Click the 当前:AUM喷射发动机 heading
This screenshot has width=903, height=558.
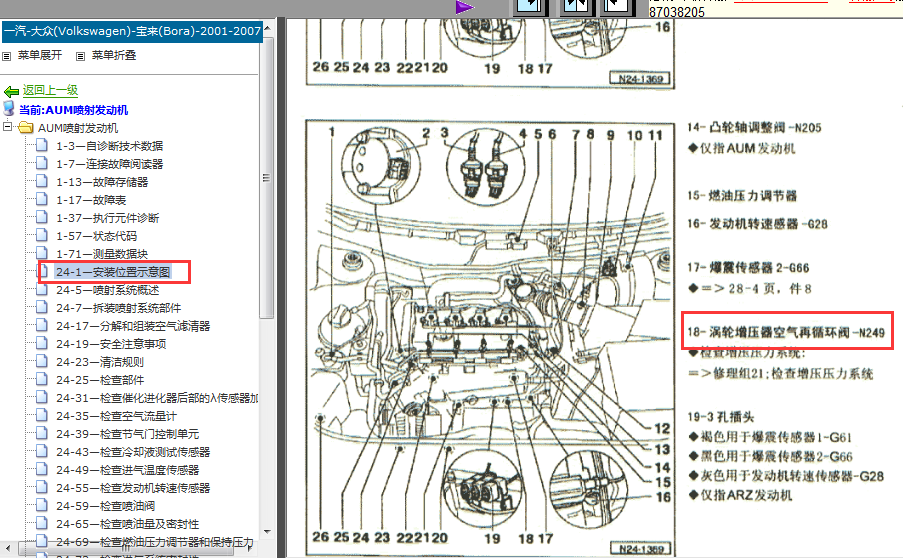click(74, 109)
